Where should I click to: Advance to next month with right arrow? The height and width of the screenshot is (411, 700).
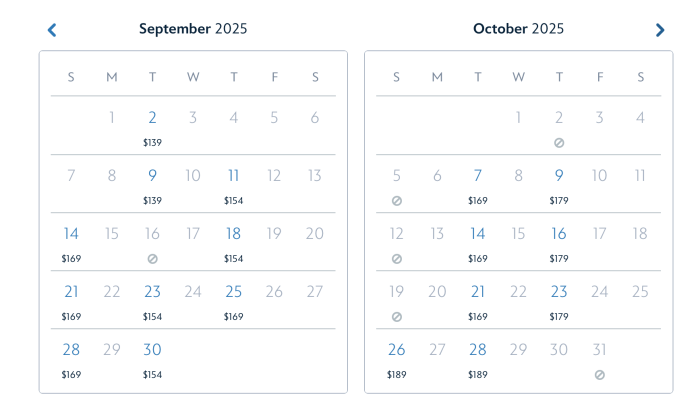[660, 30]
